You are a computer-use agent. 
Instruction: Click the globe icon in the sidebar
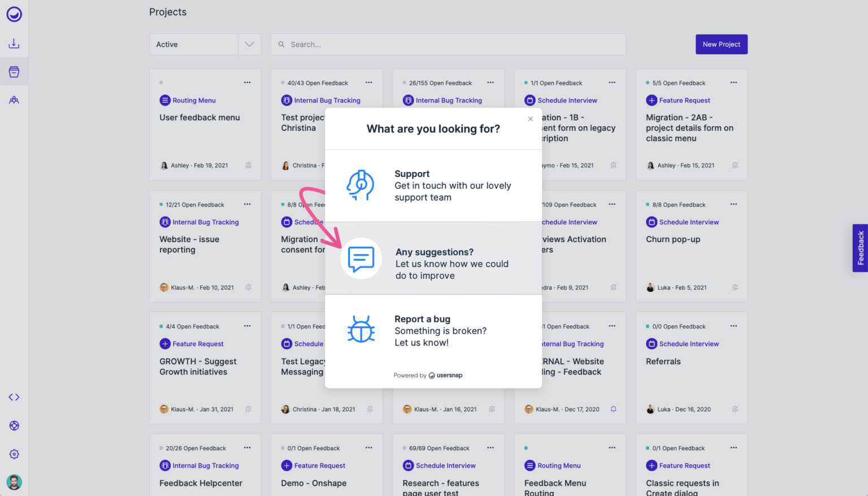click(x=14, y=425)
